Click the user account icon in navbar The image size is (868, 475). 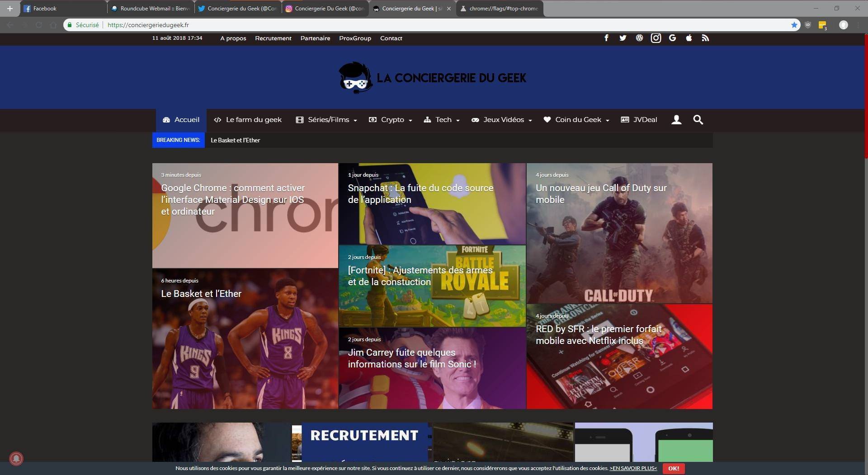676,120
